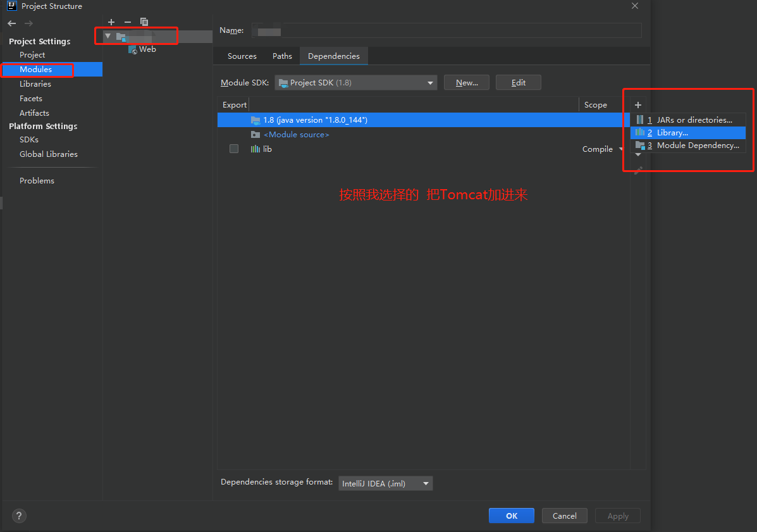Click the 1.8 JDK folder icon
Viewport: 757px width, 532px height.
click(x=255, y=120)
